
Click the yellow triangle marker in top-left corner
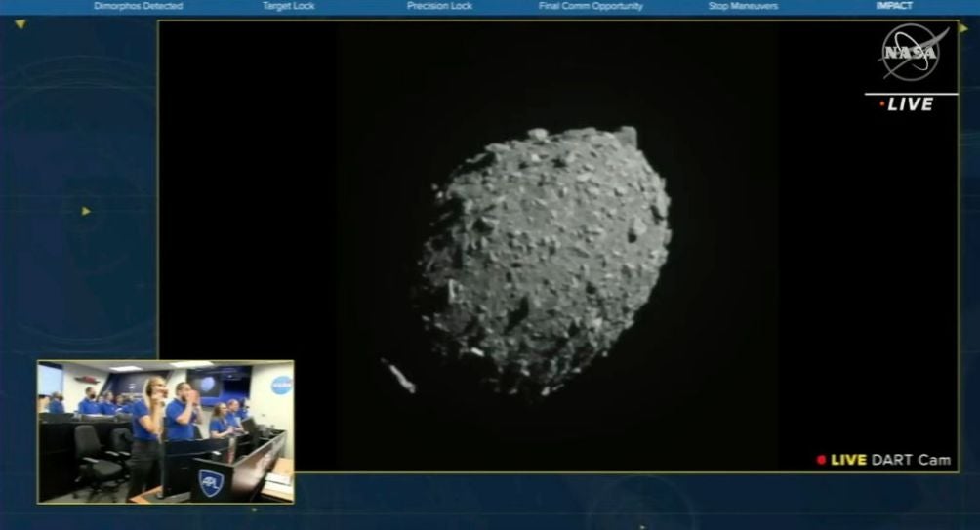(20, 23)
